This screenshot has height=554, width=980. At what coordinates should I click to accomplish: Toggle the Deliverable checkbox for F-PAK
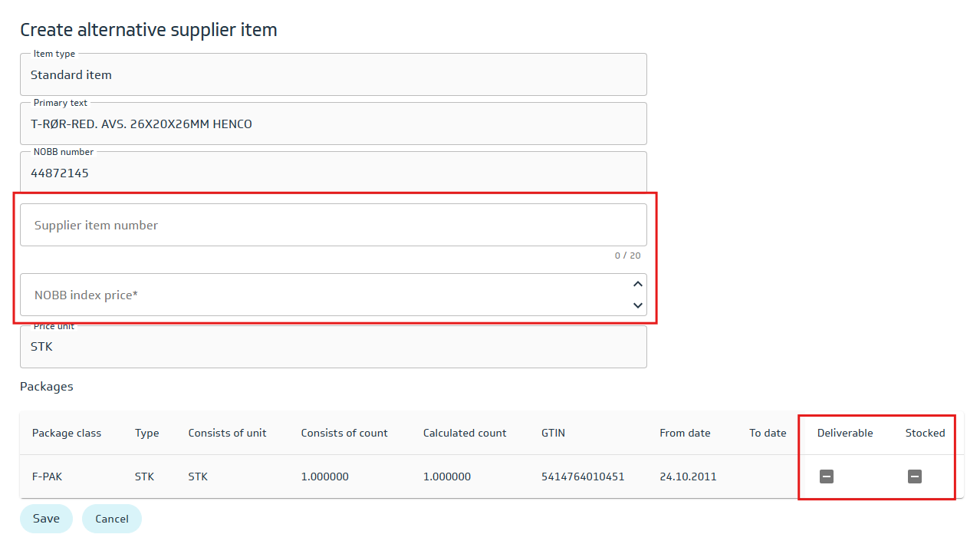tap(826, 477)
